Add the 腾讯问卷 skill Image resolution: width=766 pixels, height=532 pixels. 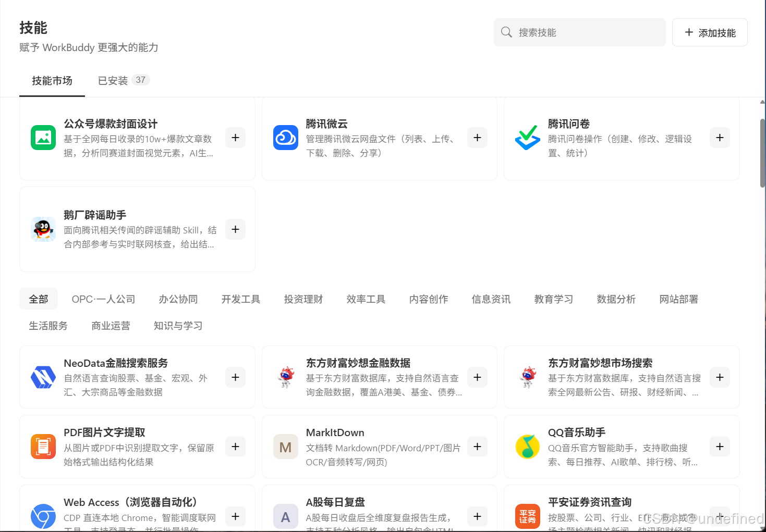(x=720, y=138)
